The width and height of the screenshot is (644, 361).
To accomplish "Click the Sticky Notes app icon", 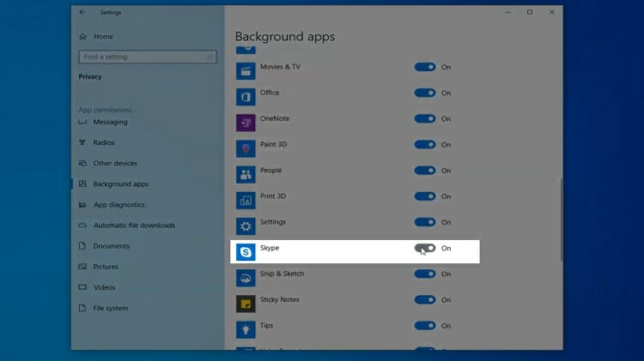I will click(x=246, y=304).
